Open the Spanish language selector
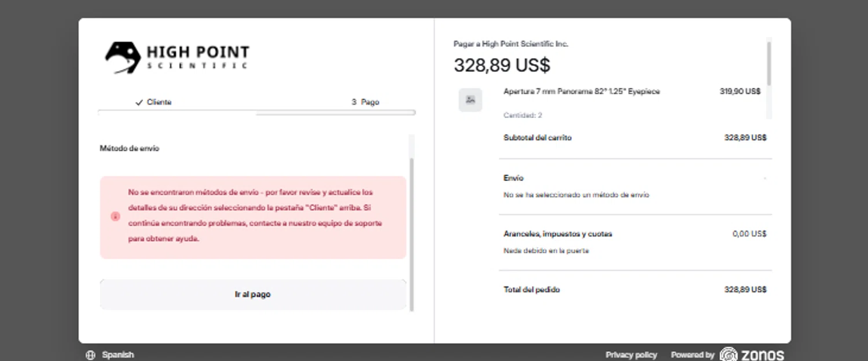Image resolution: width=868 pixels, height=361 pixels. pyautogui.click(x=118, y=355)
